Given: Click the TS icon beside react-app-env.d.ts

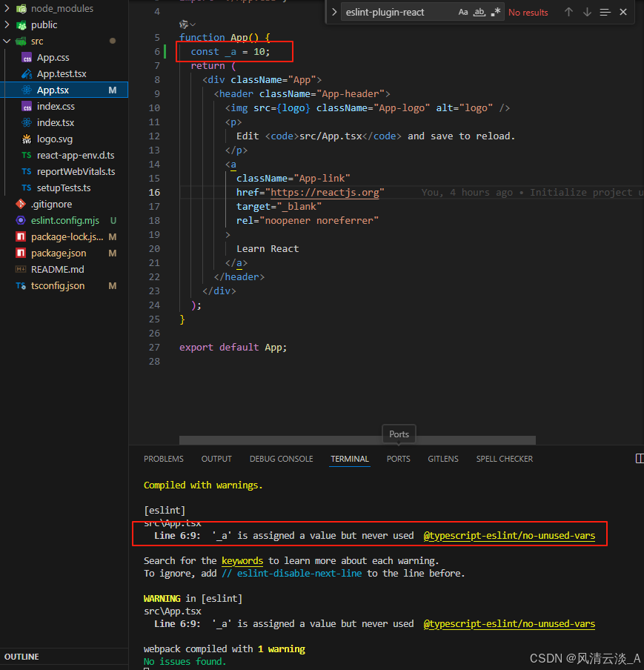Looking at the screenshot, I should (27, 155).
